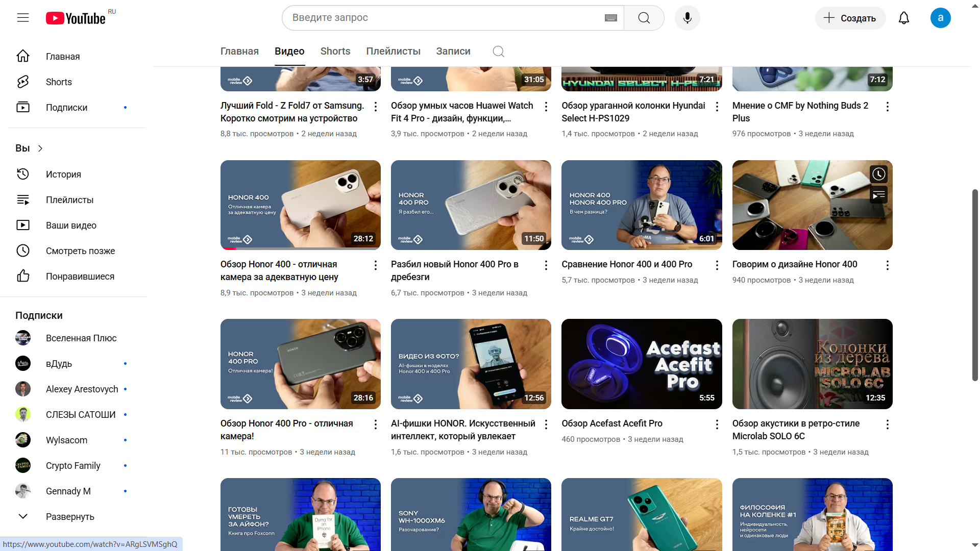Image resolution: width=980 pixels, height=551 pixels.
Task: Switch to the channel Главная tab
Action: [239, 51]
